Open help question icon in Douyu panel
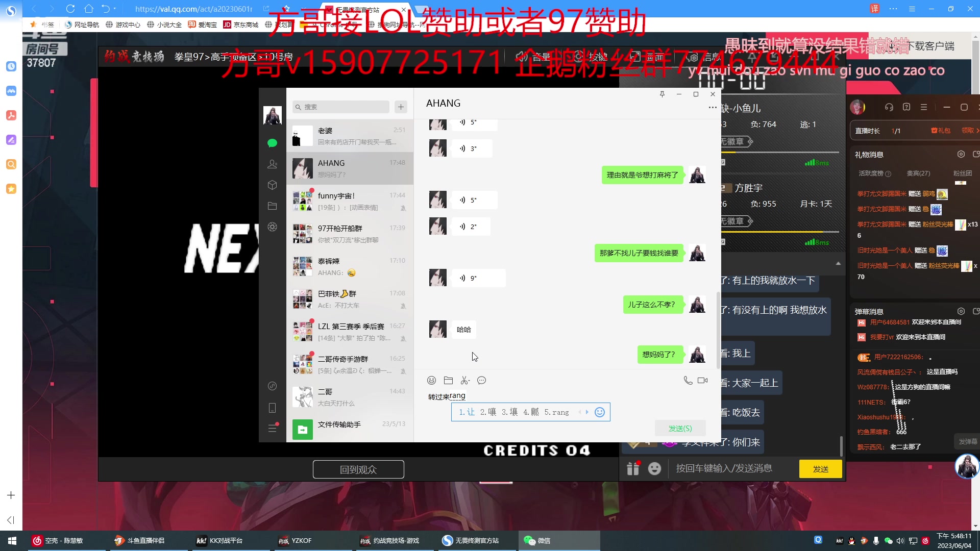980x551 pixels. (906, 107)
